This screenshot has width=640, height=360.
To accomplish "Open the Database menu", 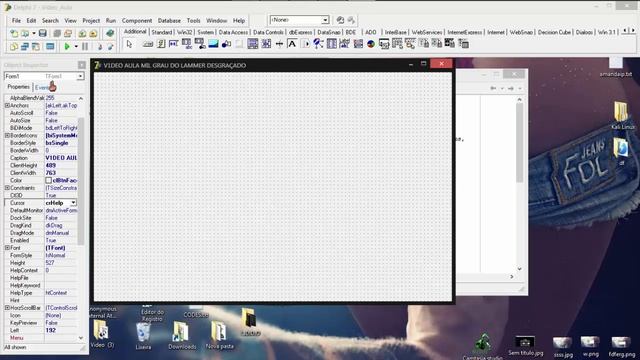I will pos(169,20).
